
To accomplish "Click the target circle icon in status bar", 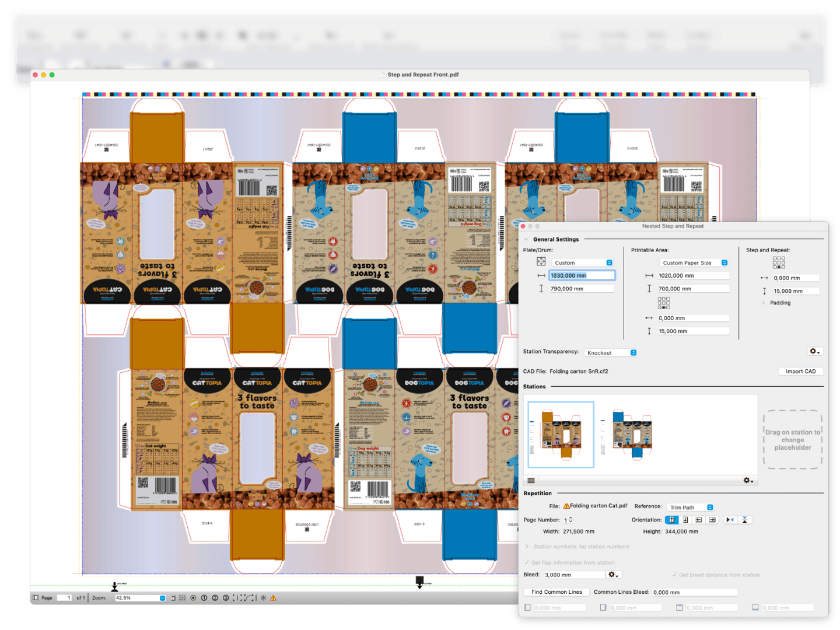I will (193, 598).
